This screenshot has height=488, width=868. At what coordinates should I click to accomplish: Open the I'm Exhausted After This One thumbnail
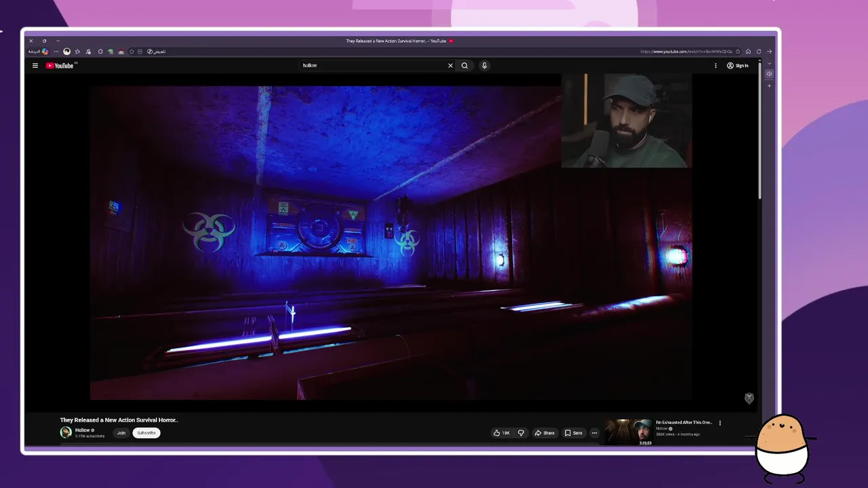629,432
